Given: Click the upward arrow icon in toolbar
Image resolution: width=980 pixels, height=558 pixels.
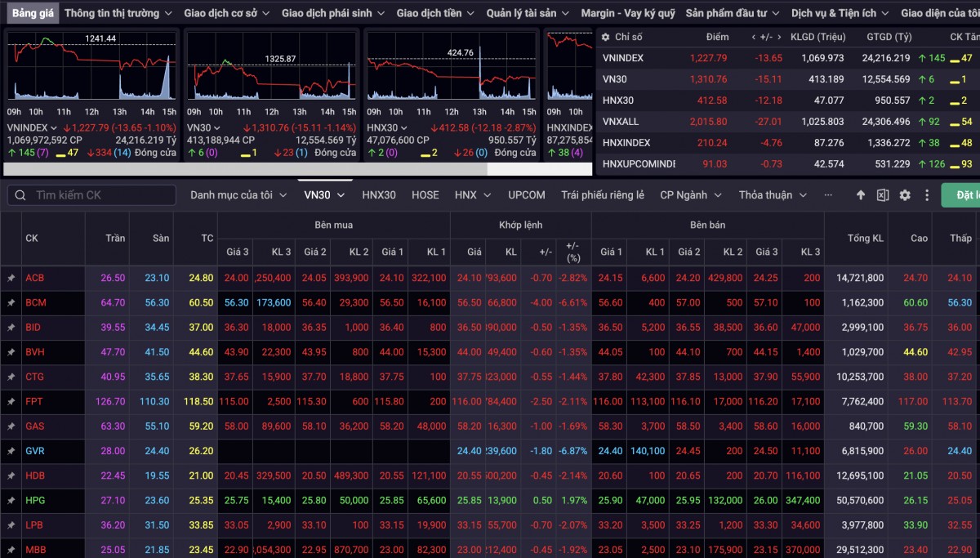Looking at the screenshot, I should click(x=861, y=195).
